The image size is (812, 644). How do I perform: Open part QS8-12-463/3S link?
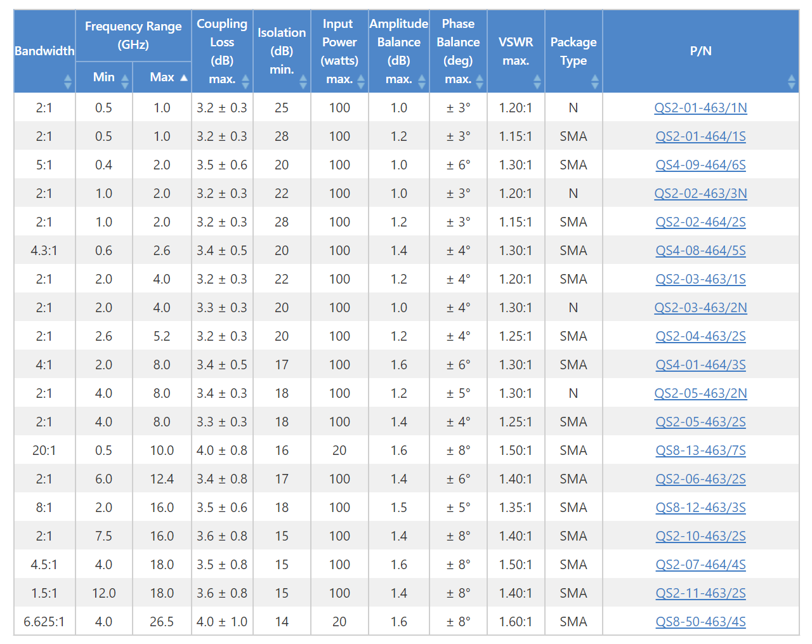pos(700,508)
